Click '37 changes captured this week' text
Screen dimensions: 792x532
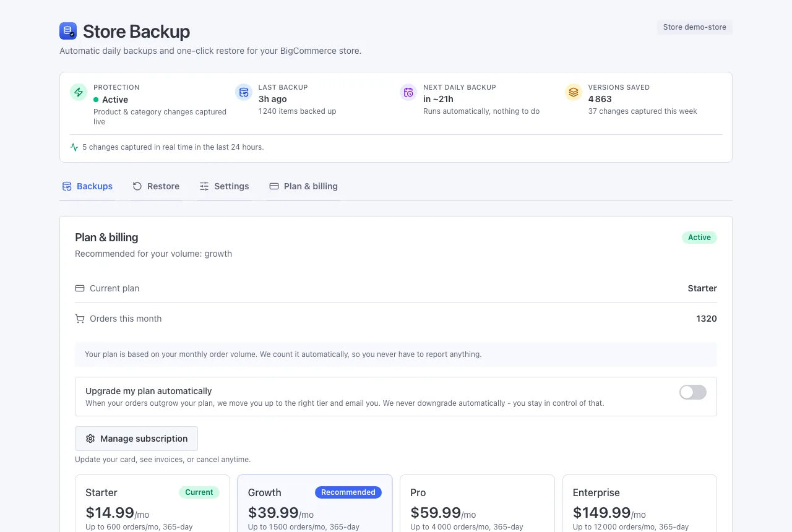pos(642,111)
